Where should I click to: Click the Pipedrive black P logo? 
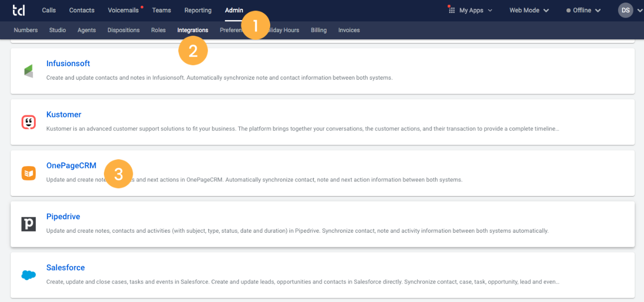pos(28,224)
